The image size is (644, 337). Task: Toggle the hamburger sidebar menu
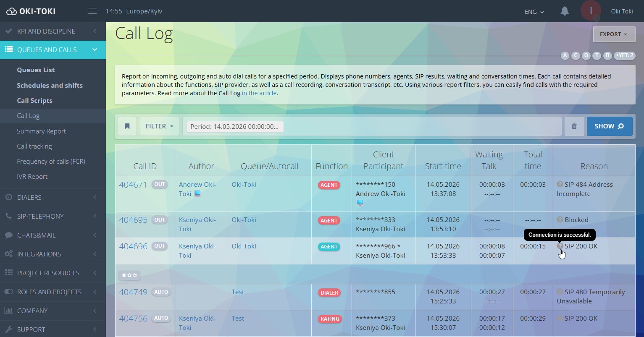pyautogui.click(x=92, y=11)
